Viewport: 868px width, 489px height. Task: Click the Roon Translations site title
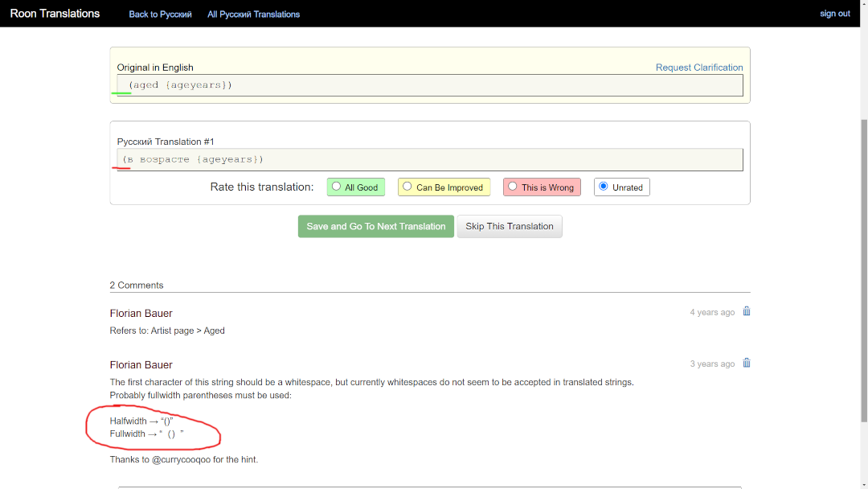coord(55,14)
